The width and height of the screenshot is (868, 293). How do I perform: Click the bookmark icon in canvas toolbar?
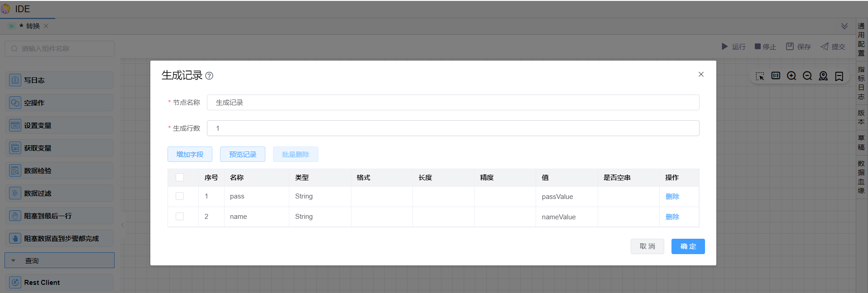(839, 76)
